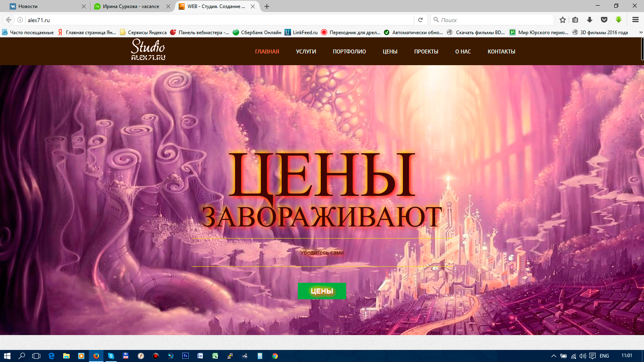Launch Microsoft Edge from the taskbar
This screenshot has width=644, height=362.
[x=52, y=356]
